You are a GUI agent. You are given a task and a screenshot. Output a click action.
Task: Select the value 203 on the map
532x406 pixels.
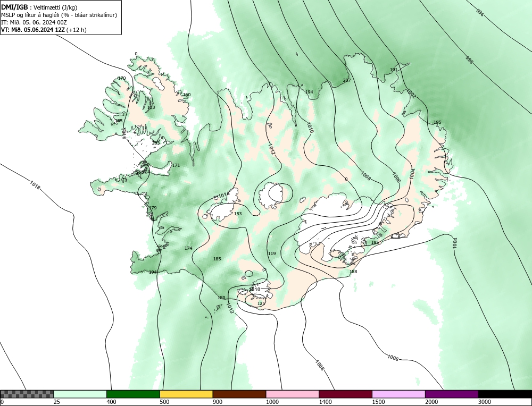(156, 143)
